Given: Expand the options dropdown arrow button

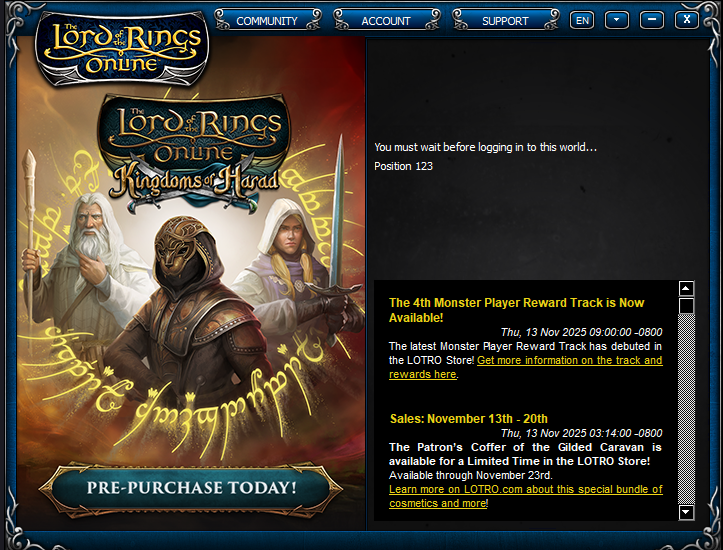Looking at the screenshot, I should click(616, 21).
